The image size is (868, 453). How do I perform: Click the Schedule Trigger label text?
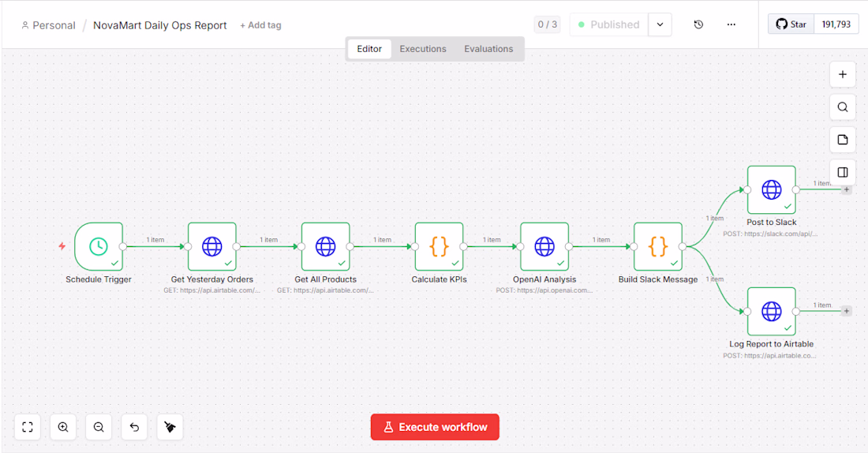pos(99,279)
